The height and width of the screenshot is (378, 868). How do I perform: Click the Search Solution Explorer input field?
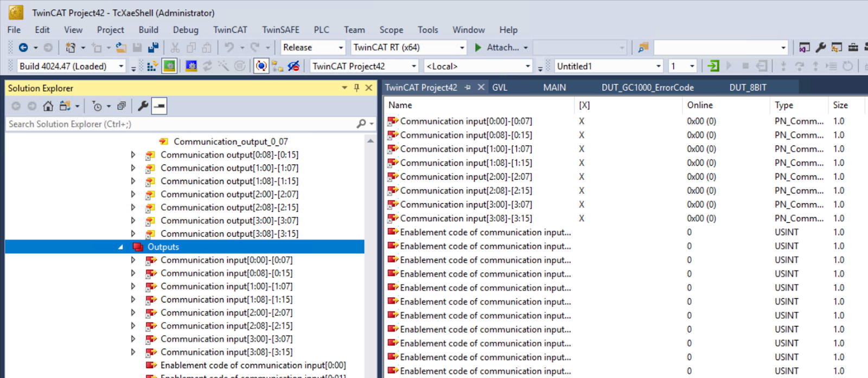179,124
